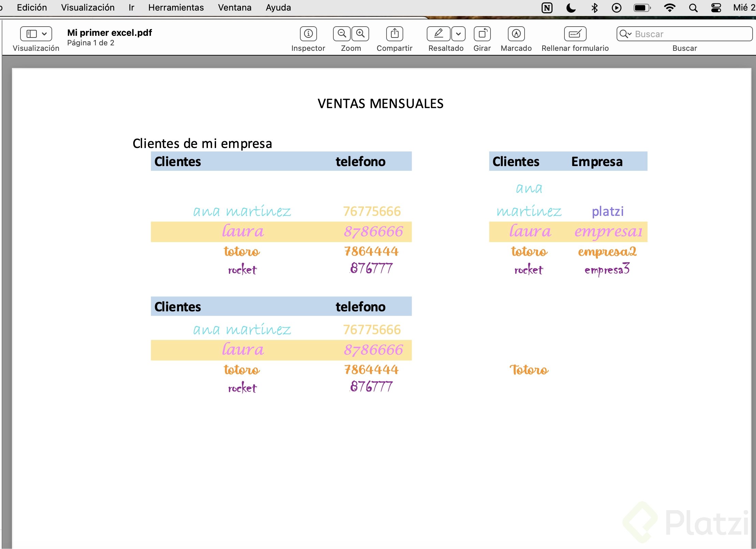Click the empresa1 cell
Image resolution: width=756 pixels, height=549 pixels.
(608, 232)
